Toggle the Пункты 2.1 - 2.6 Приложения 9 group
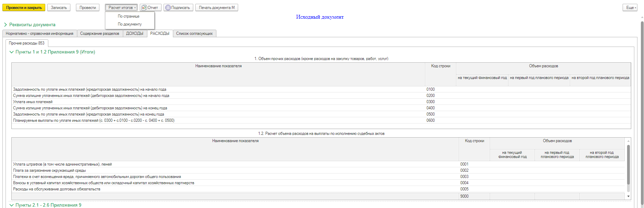Screen dimensions: 644x208 (x=12, y=205)
